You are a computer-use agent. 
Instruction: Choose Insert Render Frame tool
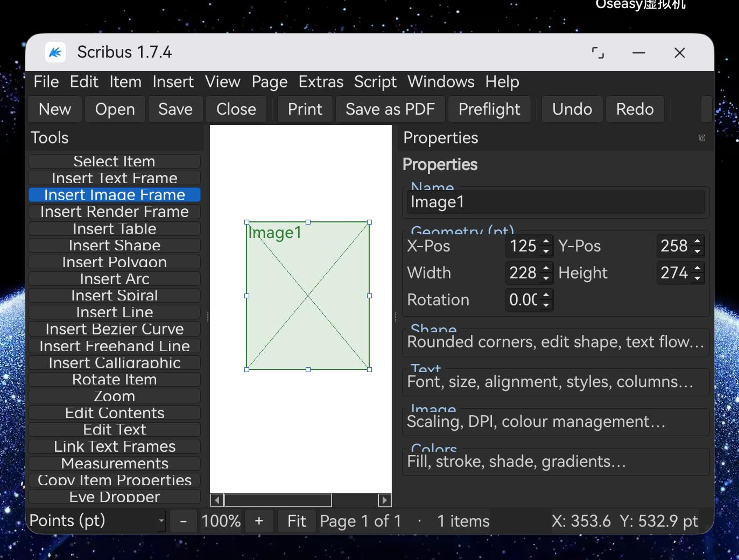115,212
